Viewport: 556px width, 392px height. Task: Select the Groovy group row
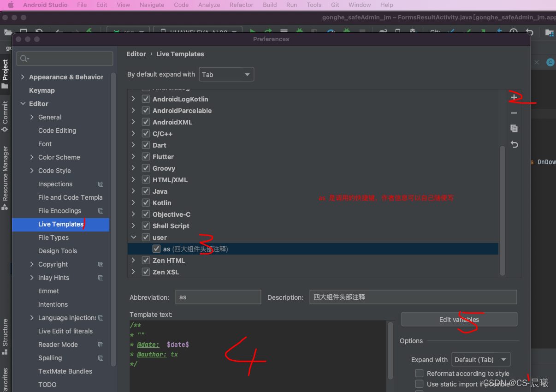coord(313,168)
